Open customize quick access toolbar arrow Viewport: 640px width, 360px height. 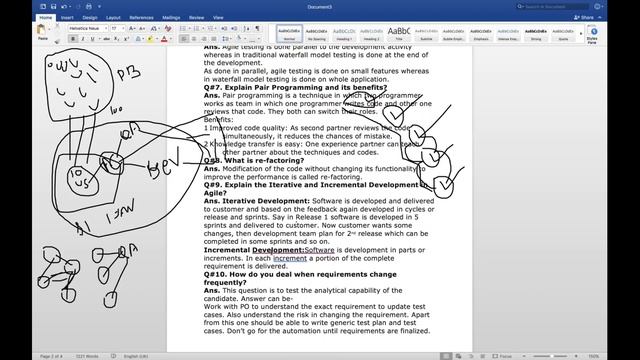pyautogui.click(x=99, y=7)
